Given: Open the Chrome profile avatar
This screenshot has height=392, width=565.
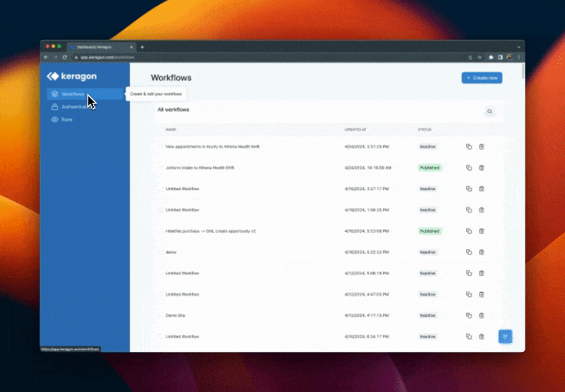Looking at the screenshot, I should coord(509,57).
